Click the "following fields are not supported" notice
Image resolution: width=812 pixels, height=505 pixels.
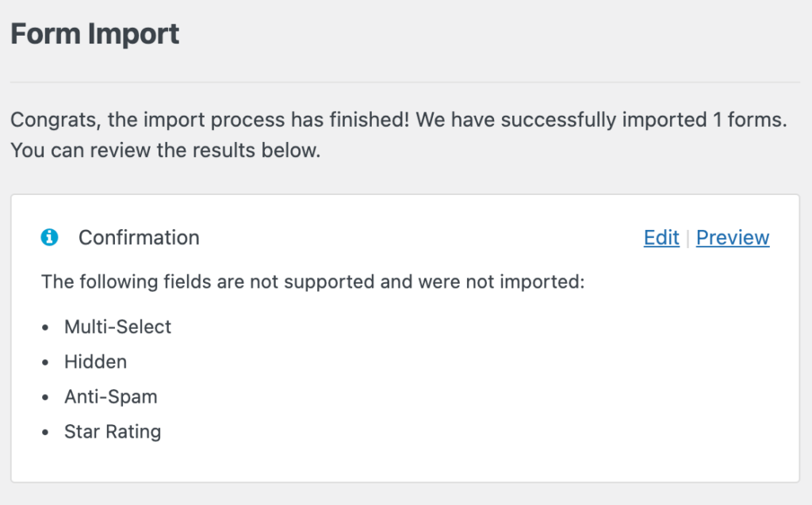[x=312, y=281]
